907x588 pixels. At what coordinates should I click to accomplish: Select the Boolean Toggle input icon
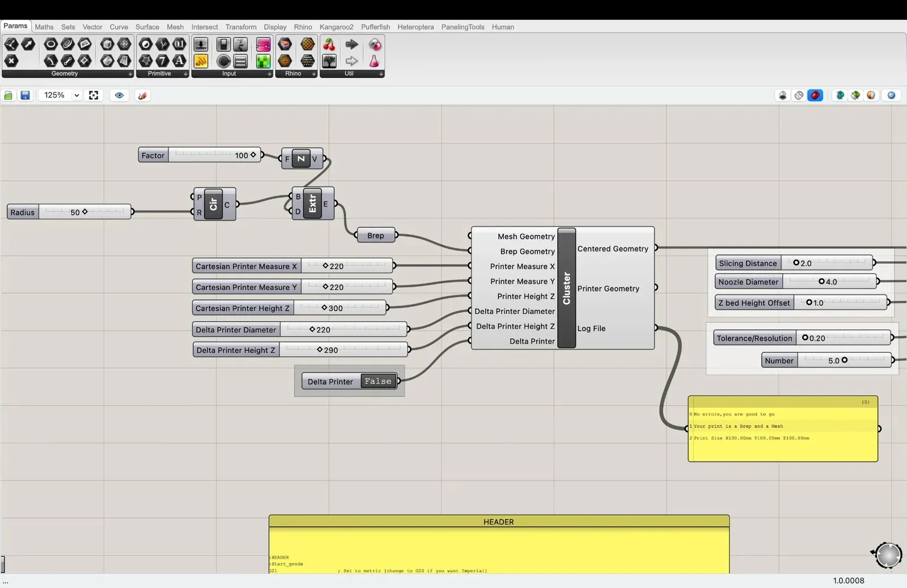[223, 44]
